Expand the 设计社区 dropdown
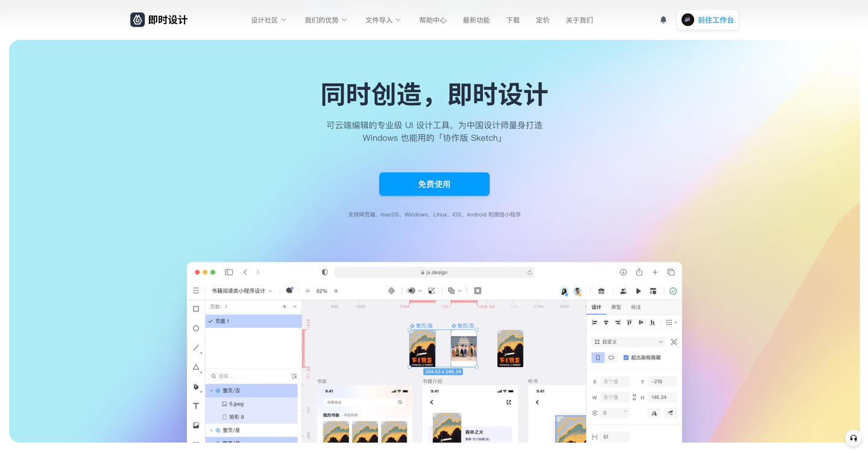The width and height of the screenshot is (868, 453). point(269,20)
